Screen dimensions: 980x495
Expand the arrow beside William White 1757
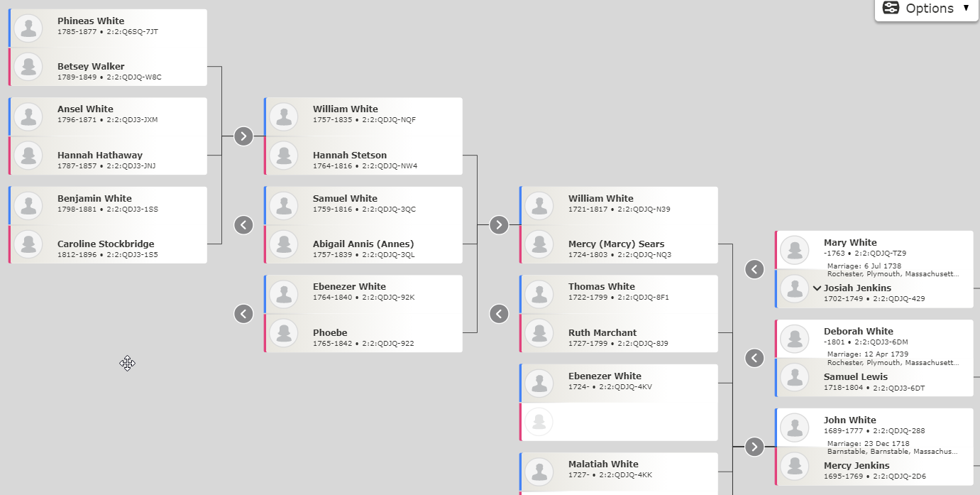click(243, 136)
